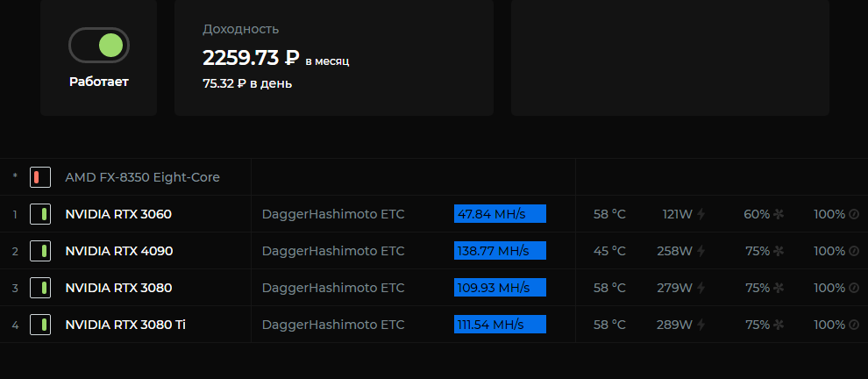Click the 45 °C temperature of RTX 4090
This screenshot has height=379, width=868.
609,251
